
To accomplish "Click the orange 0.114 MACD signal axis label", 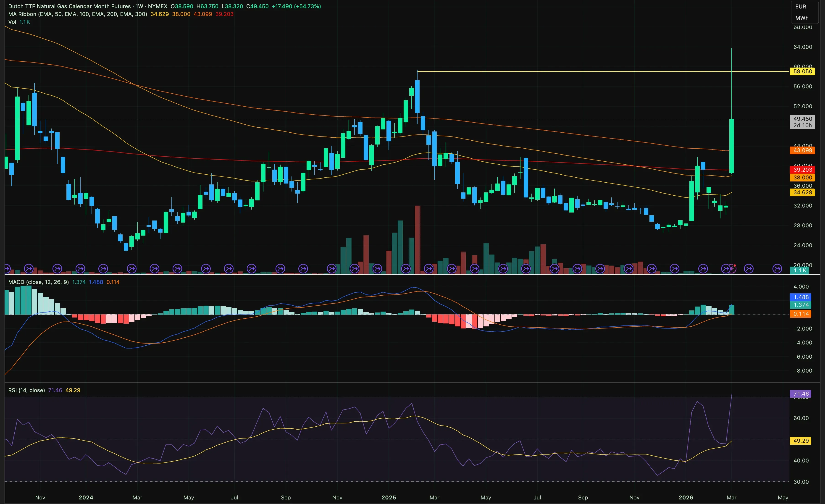I will click(x=801, y=314).
